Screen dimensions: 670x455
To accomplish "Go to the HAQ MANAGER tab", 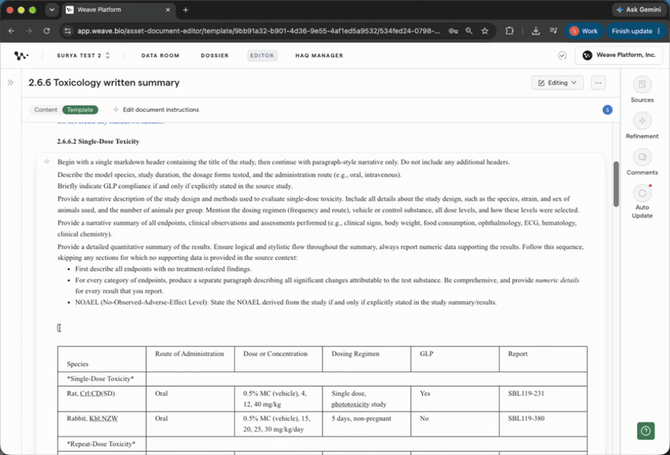I will pos(319,56).
